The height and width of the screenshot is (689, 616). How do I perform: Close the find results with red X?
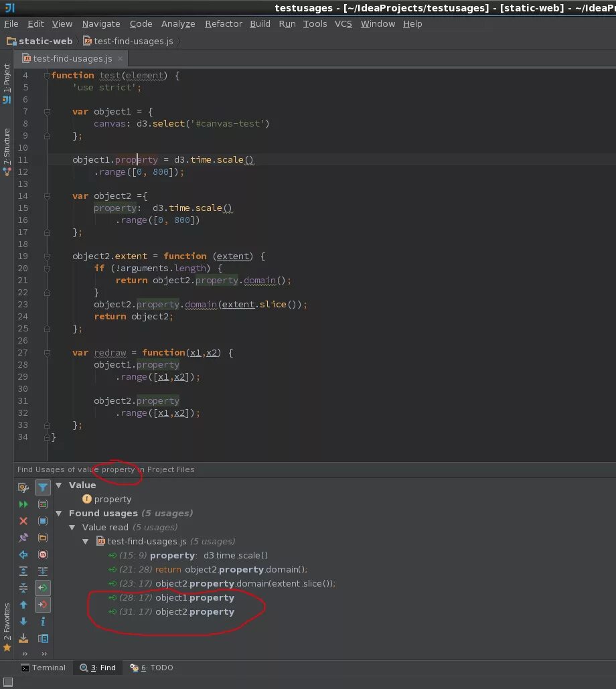[23, 521]
